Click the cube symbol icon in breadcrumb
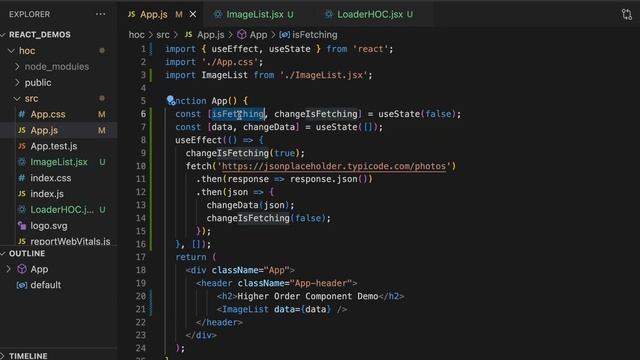640x360 pixels. [242, 35]
